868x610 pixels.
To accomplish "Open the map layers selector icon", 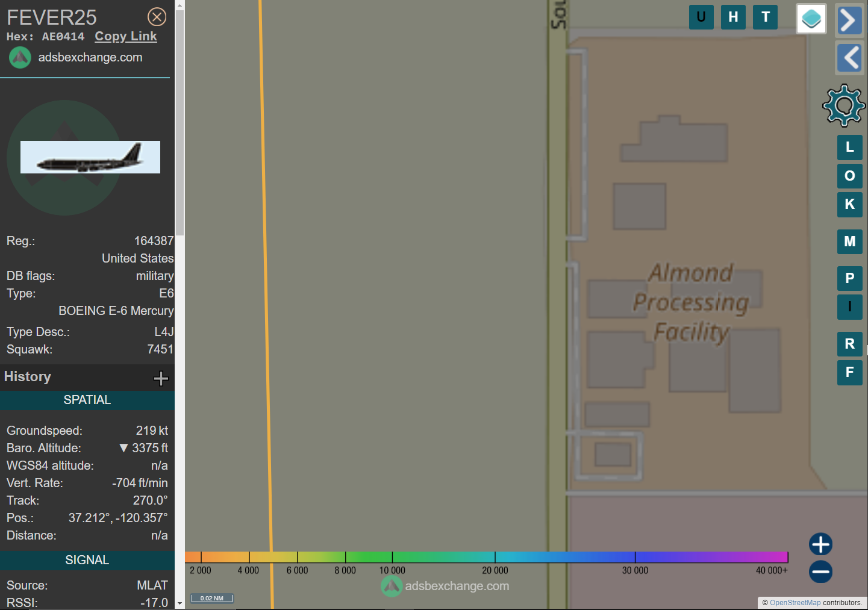I will click(x=811, y=19).
